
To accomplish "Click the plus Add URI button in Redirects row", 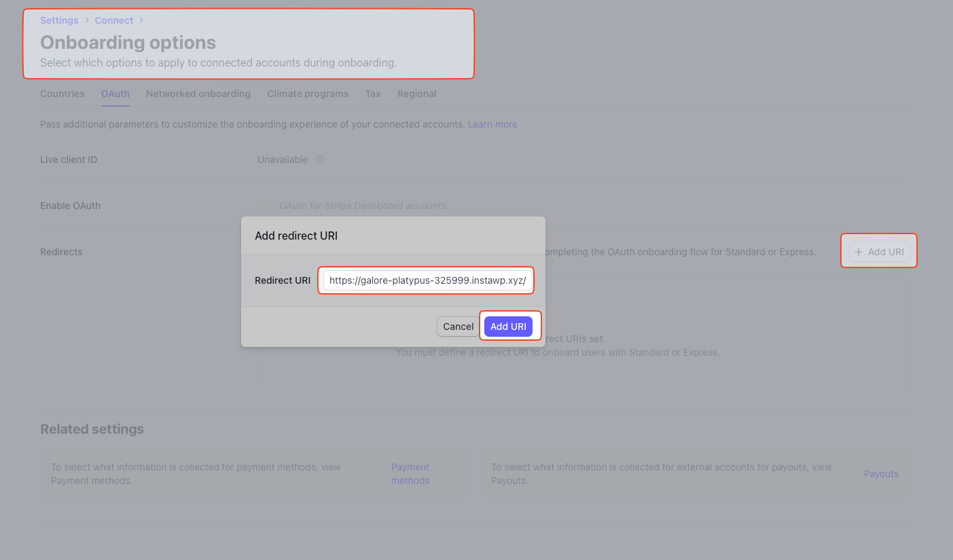I will pyautogui.click(x=879, y=252).
